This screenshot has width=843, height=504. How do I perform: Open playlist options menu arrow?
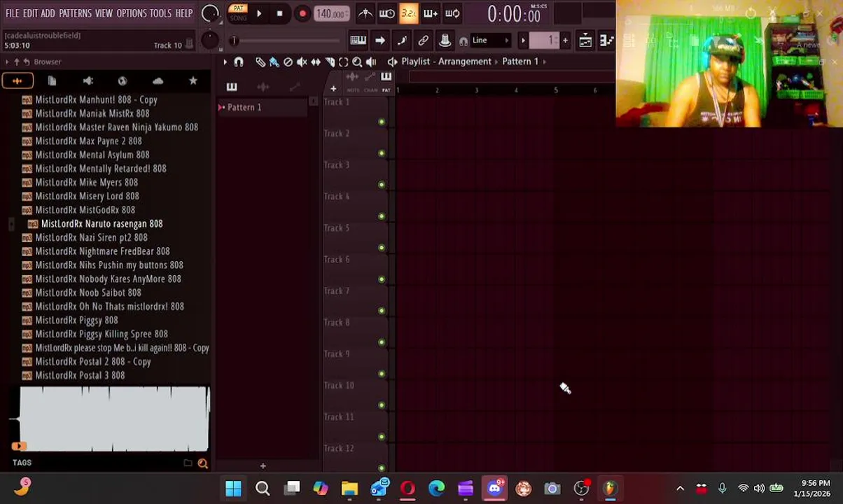click(x=225, y=62)
